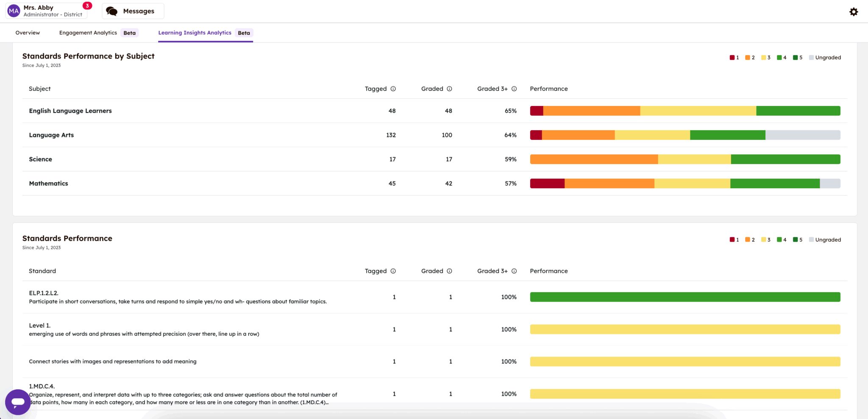Click info icon beside Graded 3+ in Standards Performance table
The width and height of the screenshot is (868, 419).
tap(514, 271)
